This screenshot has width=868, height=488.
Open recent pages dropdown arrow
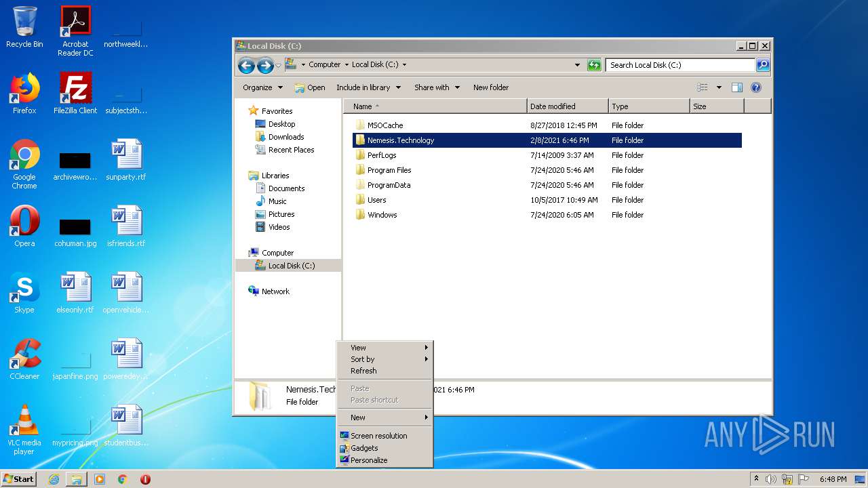(x=278, y=66)
